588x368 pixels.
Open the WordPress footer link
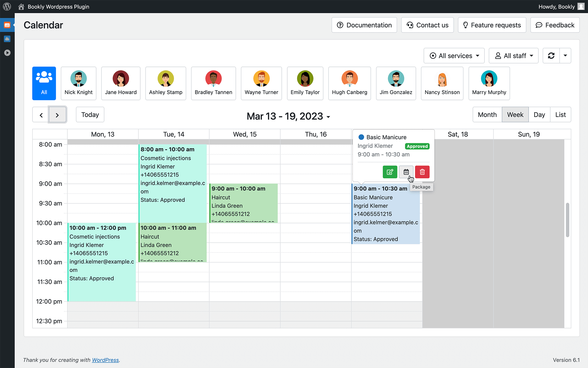click(105, 360)
